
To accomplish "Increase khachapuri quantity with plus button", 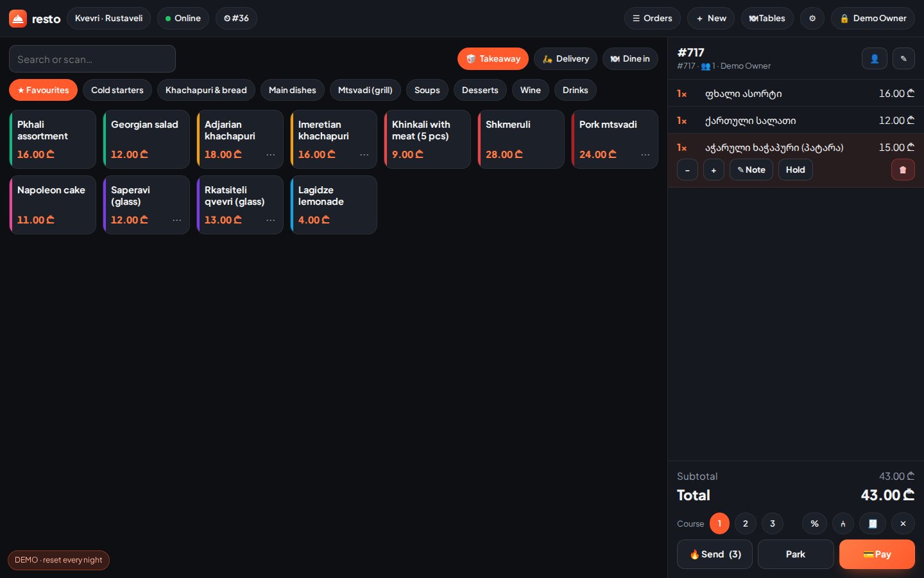I will click(714, 170).
